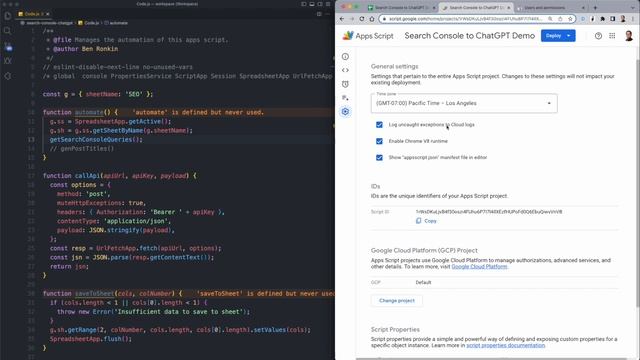Screen dimensions: 640x360
Task: Expand the Deploy button dropdown arrow
Action: [569, 36]
